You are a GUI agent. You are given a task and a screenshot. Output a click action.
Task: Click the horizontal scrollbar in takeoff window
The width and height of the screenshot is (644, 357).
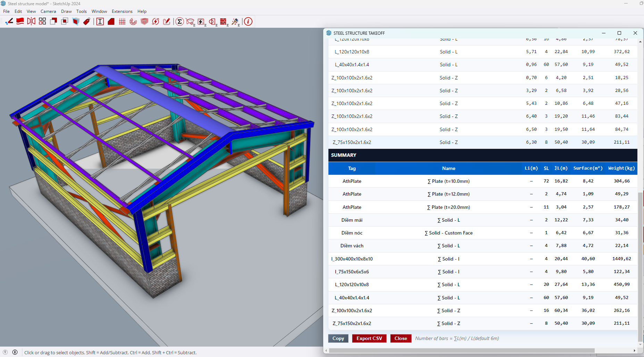(462, 350)
